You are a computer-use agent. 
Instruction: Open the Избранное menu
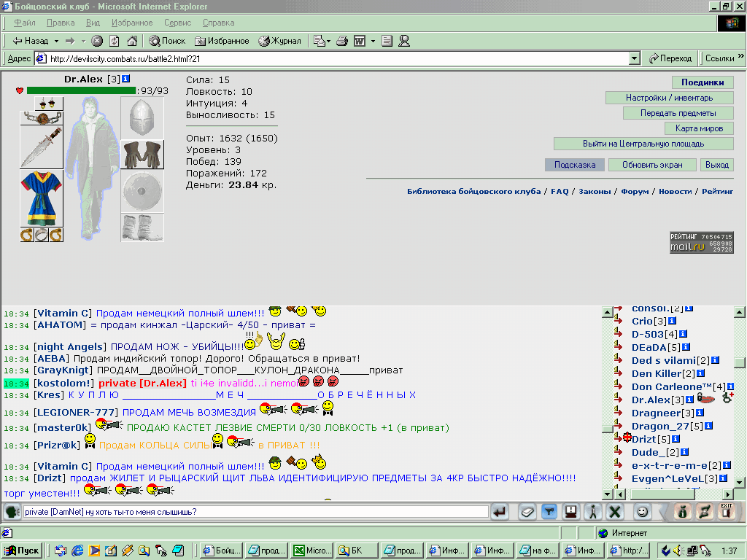[x=132, y=23]
